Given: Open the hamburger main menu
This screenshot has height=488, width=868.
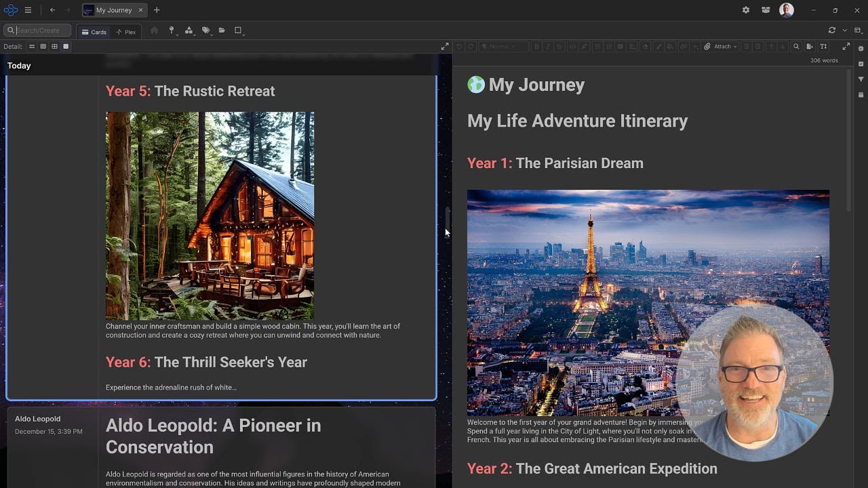Looking at the screenshot, I should [28, 10].
